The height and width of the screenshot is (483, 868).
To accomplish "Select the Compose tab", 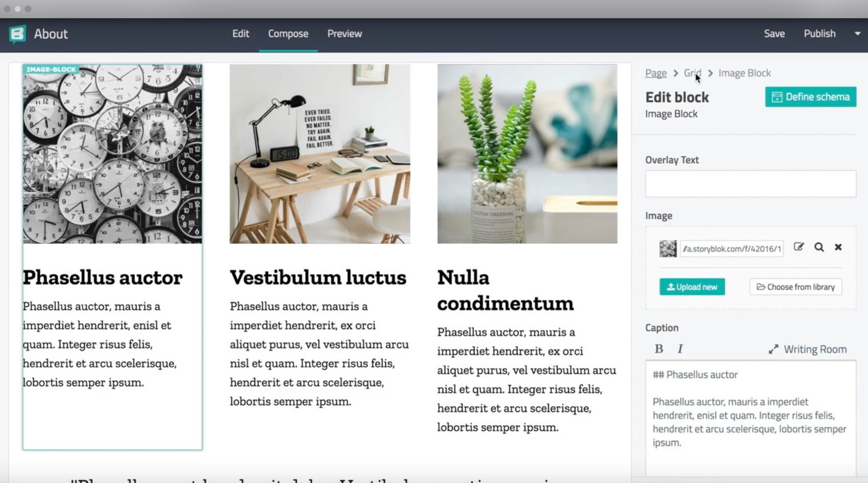I will [x=288, y=34].
